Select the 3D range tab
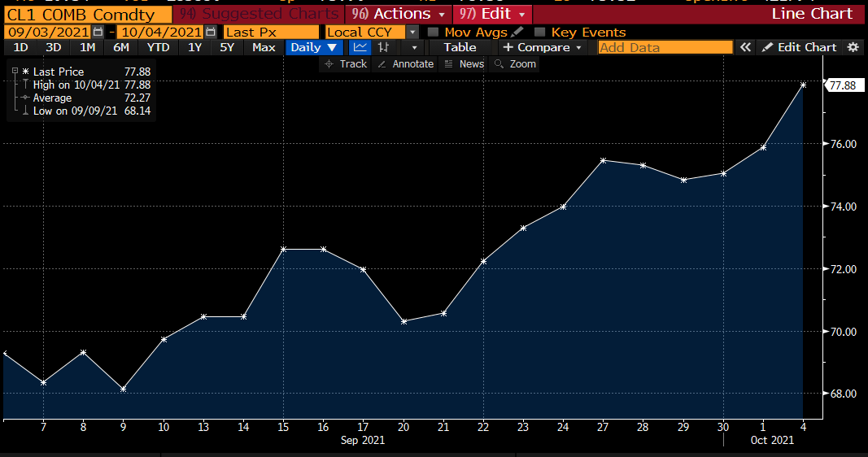 53,48
